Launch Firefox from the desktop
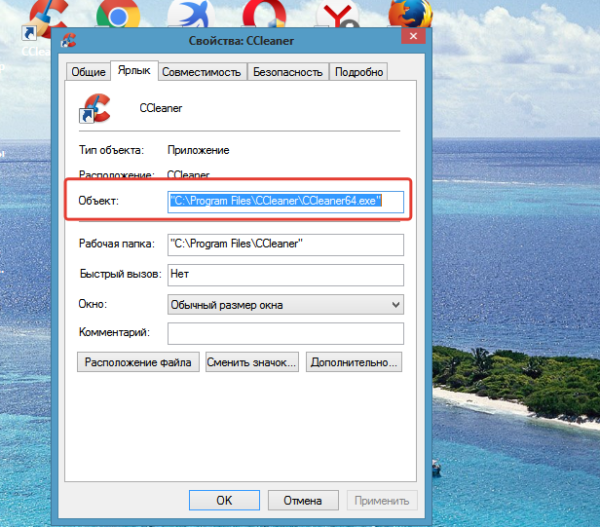This screenshot has height=527, width=600. [410, 14]
